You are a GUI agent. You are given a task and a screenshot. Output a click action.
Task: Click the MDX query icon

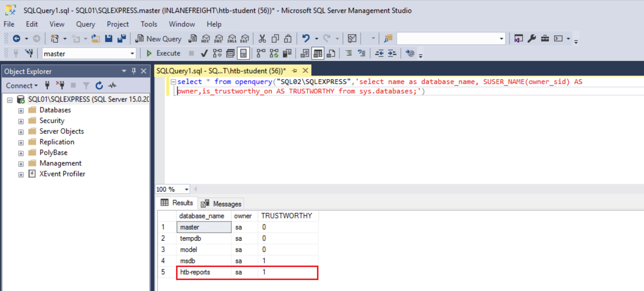206,39
